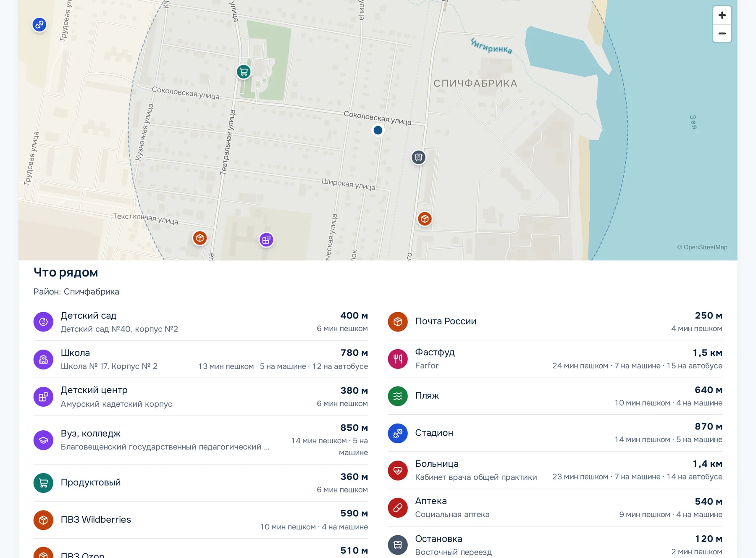
Task: Click the Детский сад list icon
Action: click(x=43, y=322)
